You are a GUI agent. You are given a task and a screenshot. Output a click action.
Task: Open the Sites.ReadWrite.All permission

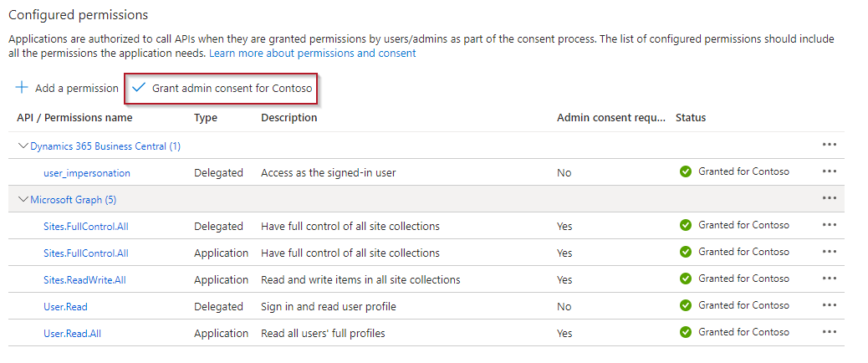tap(86, 280)
